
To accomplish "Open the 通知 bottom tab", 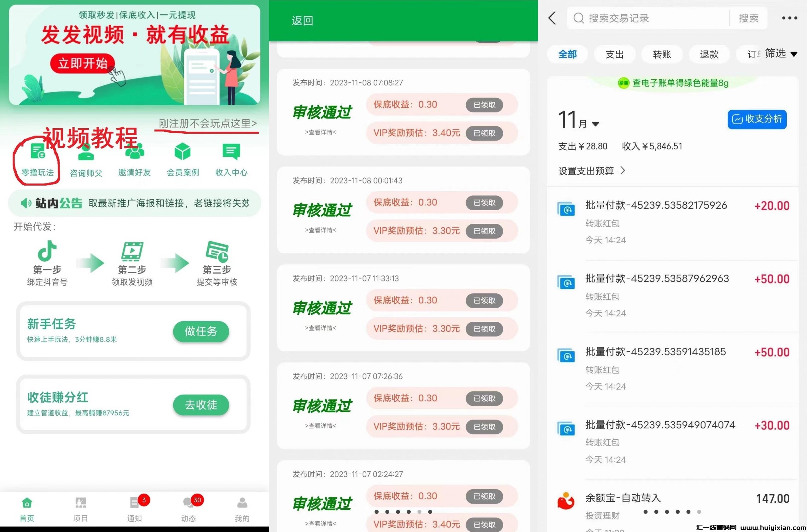I will coord(135,508).
